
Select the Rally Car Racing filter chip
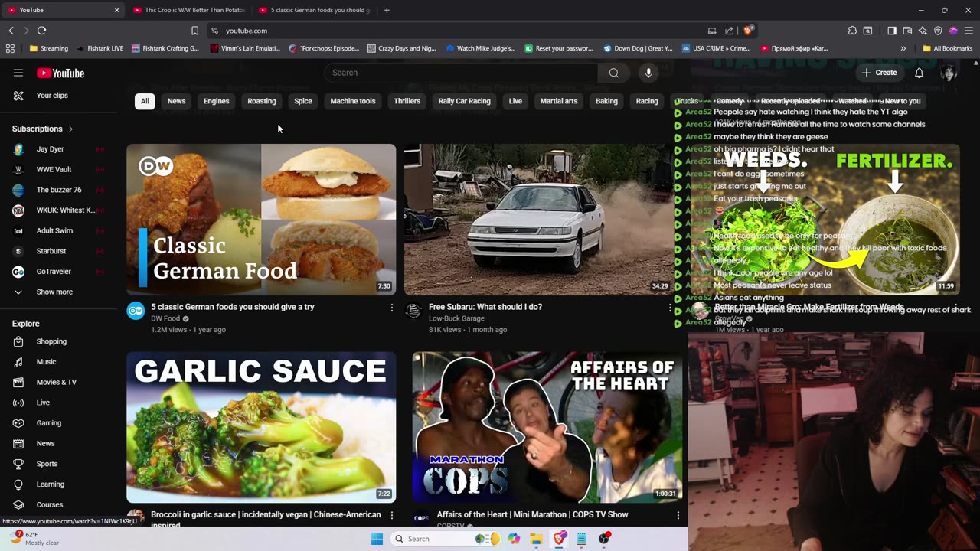pyautogui.click(x=465, y=101)
